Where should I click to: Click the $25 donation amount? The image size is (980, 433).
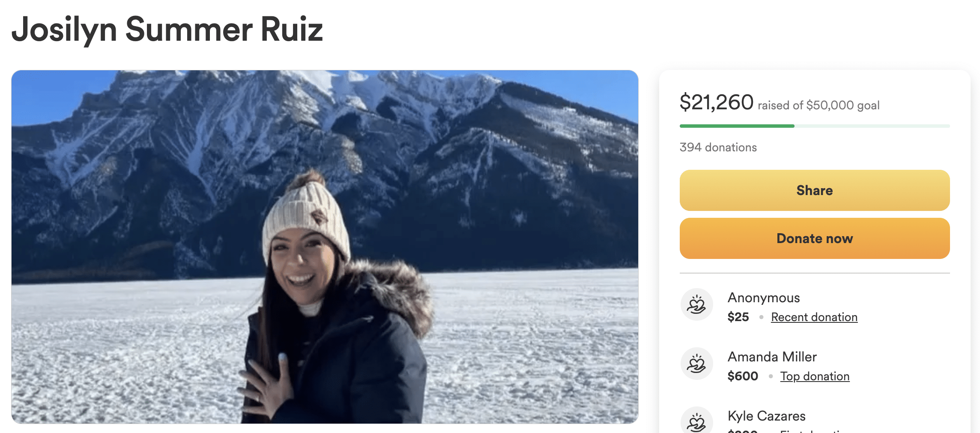738,317
